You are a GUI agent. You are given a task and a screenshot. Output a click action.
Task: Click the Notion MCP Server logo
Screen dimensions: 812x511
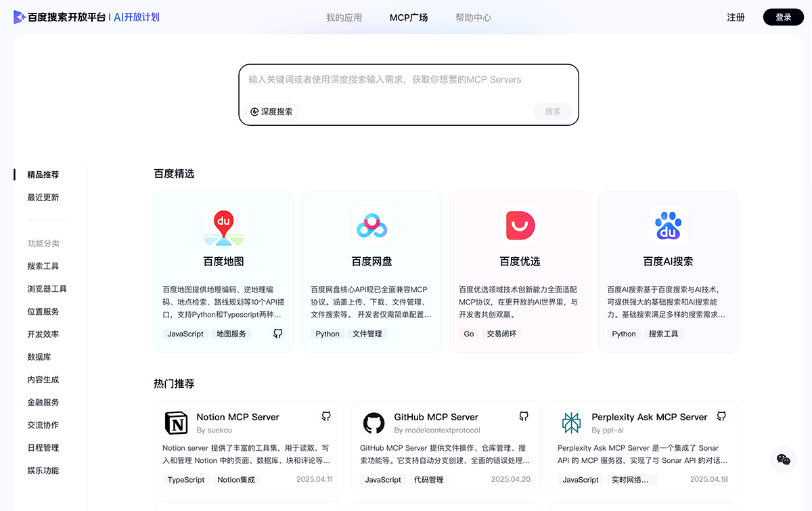click(175, 422)
